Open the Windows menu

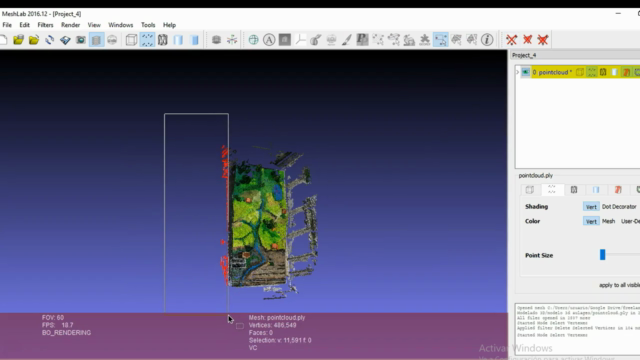(120, 25)
